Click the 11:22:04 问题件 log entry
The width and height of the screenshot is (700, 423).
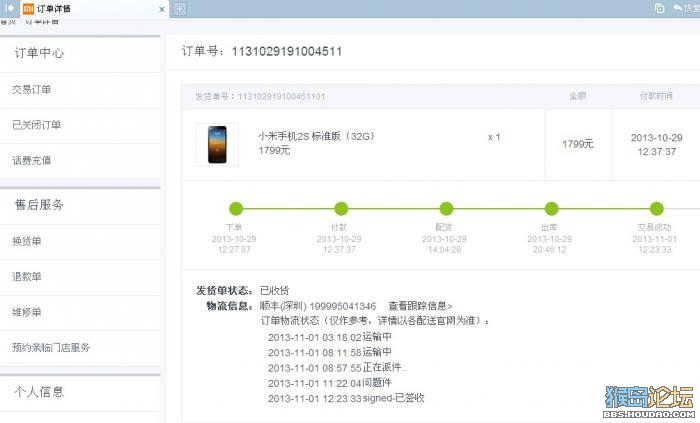coord(330,383)
